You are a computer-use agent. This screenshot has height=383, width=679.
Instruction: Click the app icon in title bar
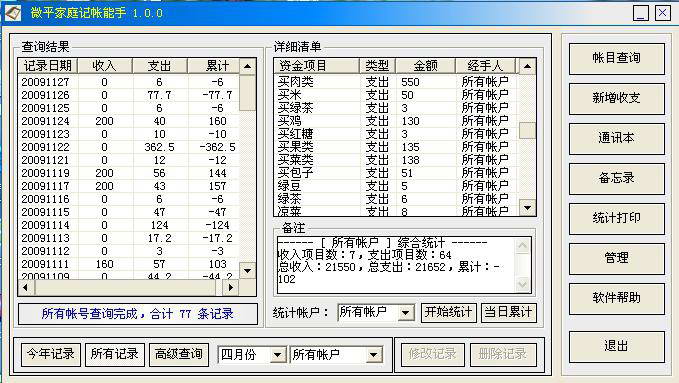click(x=13, y=13)
